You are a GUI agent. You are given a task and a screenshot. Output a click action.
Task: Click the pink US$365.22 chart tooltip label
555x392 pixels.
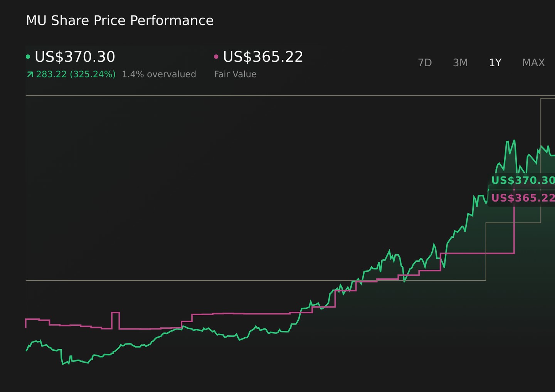click(x=523, y=198)
